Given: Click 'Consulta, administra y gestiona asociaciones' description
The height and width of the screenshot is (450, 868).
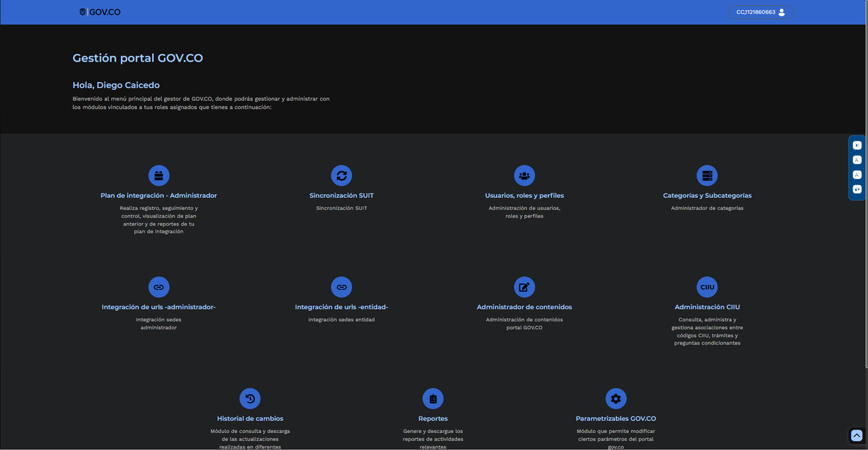Looking at the screenshot, I should (707, 331).
